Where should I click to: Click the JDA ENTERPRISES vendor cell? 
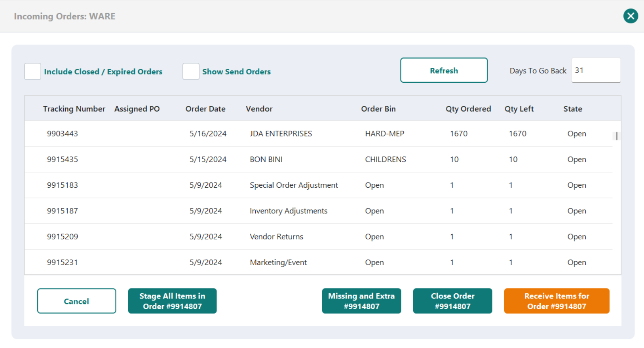[x=281, y=134]
